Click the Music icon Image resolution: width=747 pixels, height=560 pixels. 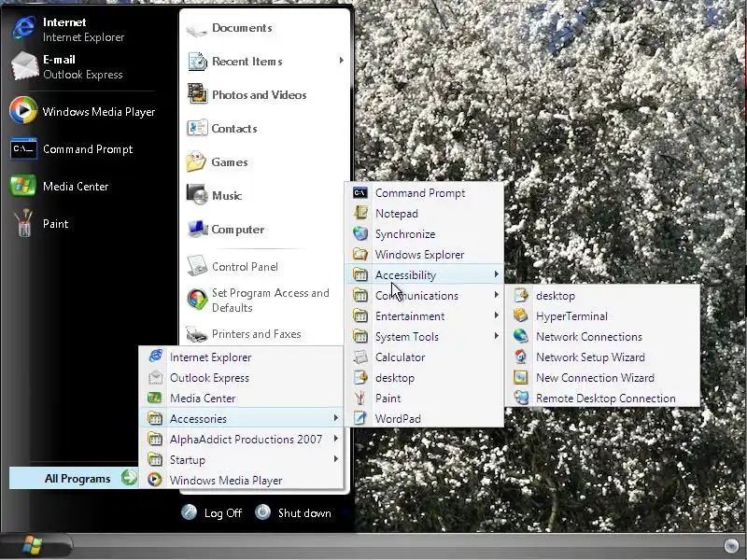click(197, 194)
